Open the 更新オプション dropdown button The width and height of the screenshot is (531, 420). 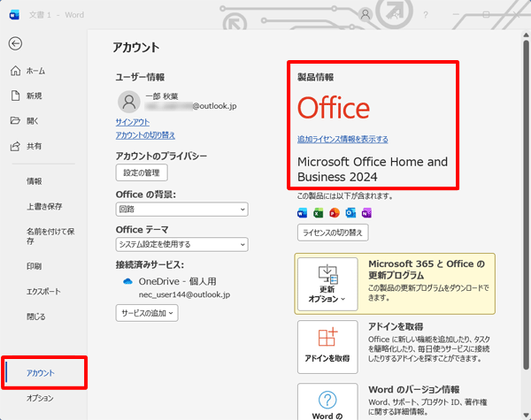pyautogui.click(x=327, y=285)
